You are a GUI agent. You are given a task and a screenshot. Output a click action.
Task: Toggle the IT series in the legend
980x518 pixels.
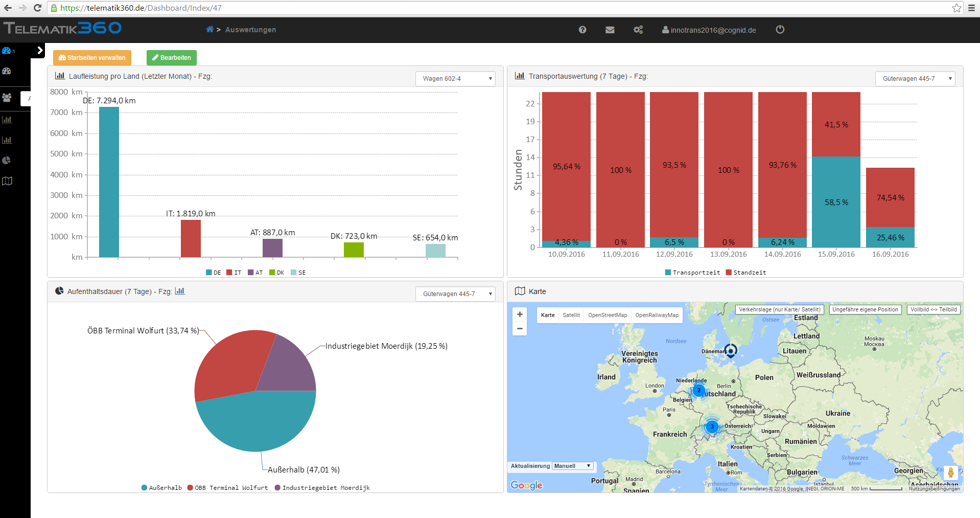tap(234, 273)
